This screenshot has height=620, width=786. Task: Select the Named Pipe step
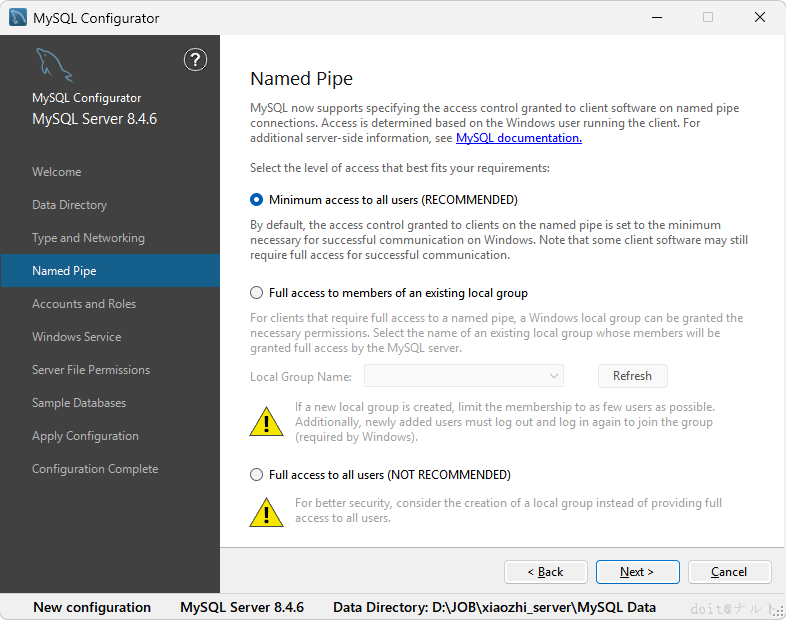tap(110, 271)
